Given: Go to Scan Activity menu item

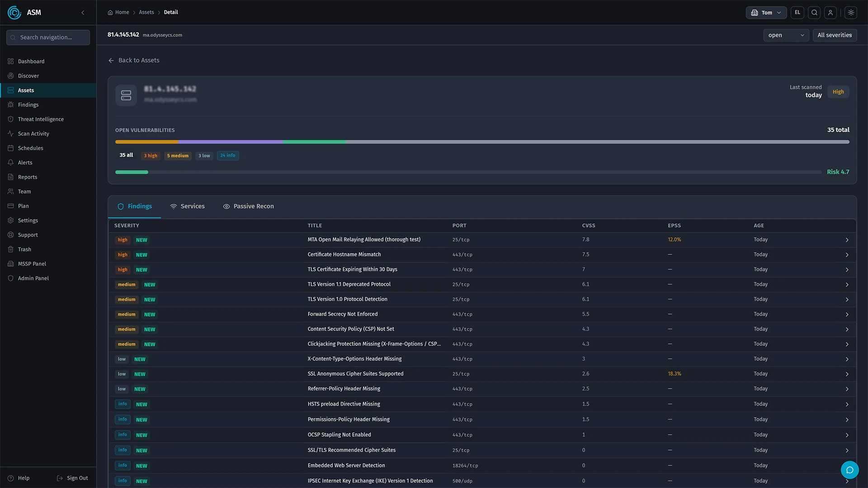Looking at the screenshot, I should click(x=48, y=134).
